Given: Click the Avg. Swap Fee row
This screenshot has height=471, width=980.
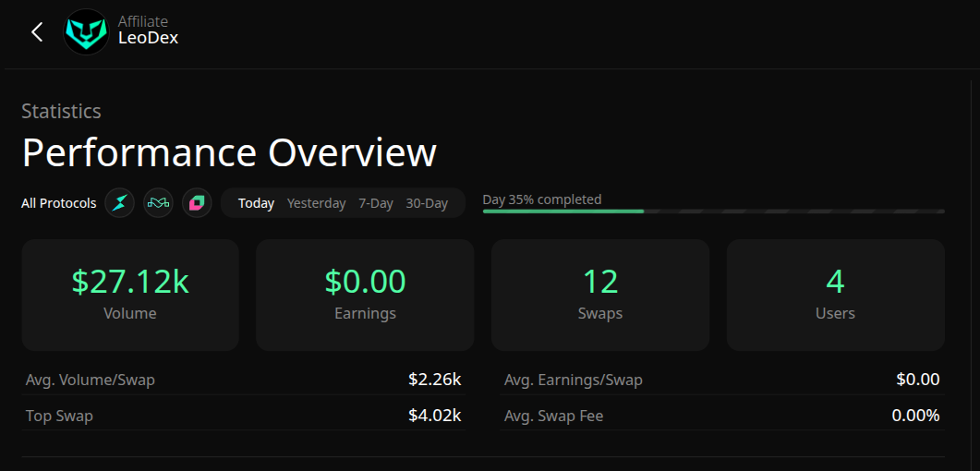Looking at the screenshot, I should tap(721, 416).
